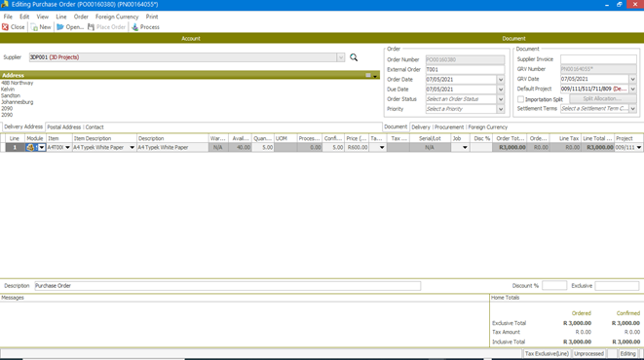Open the Foreign Currency menu
The image size is (644, 360).
tap(117, 17)
